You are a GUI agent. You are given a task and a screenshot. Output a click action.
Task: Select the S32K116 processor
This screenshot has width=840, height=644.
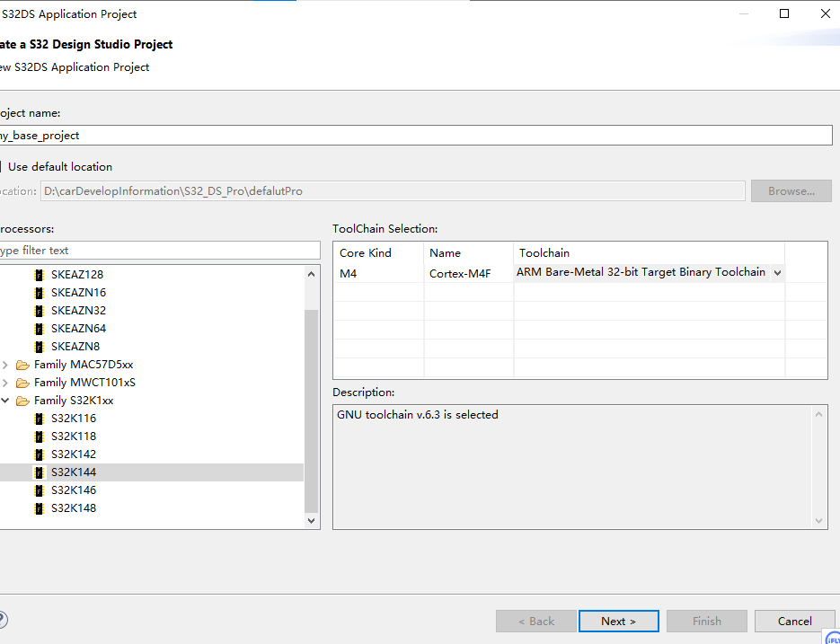pyautogui.click(x=74, y=418)
